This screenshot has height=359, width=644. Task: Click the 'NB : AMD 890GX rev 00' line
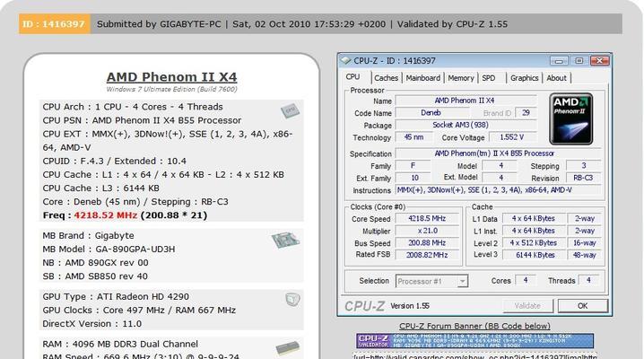click(x=95, y=263)
